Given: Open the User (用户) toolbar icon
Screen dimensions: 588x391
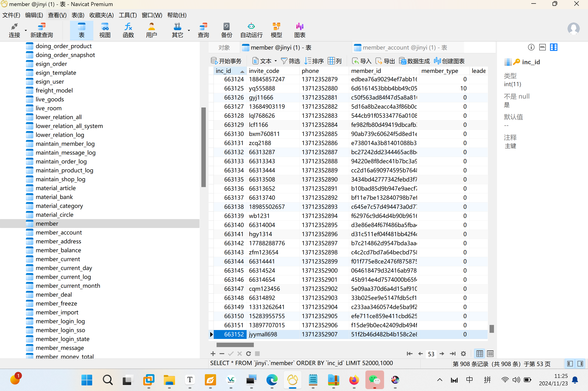Looking at the screenshot, I should coord(151,30).
